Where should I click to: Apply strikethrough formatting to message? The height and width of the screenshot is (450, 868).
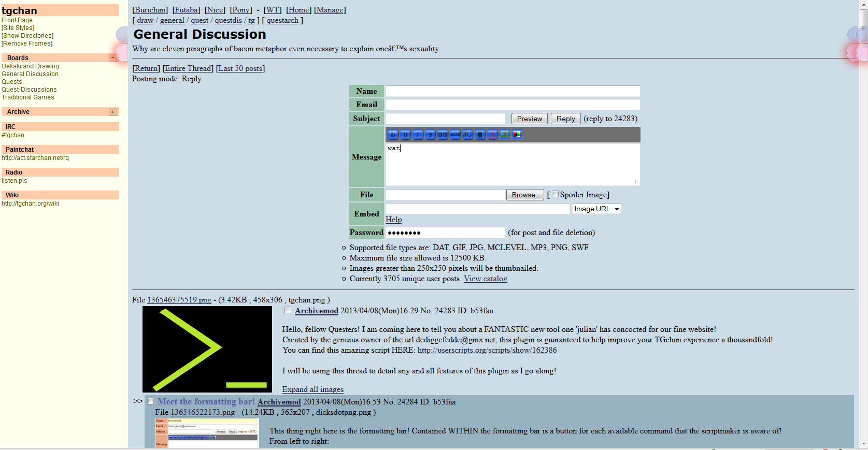pyautogui.click(x=430, y=135)
